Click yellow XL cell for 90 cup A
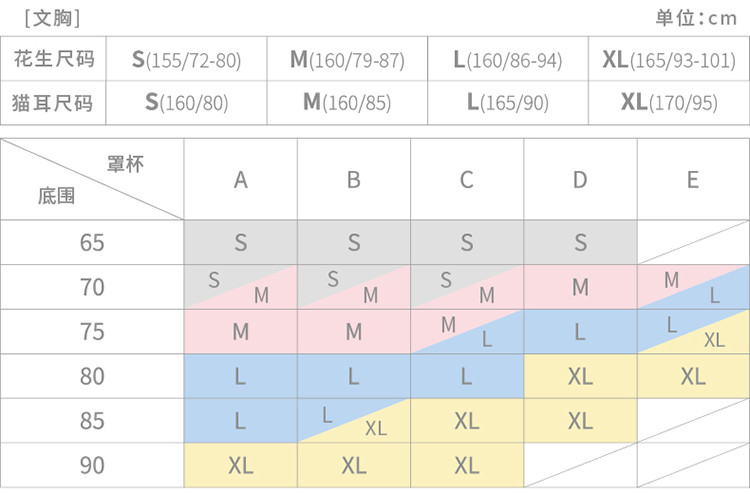Viewport: 750px width, 494px height. pyautogui.click(x=241, y=465)
